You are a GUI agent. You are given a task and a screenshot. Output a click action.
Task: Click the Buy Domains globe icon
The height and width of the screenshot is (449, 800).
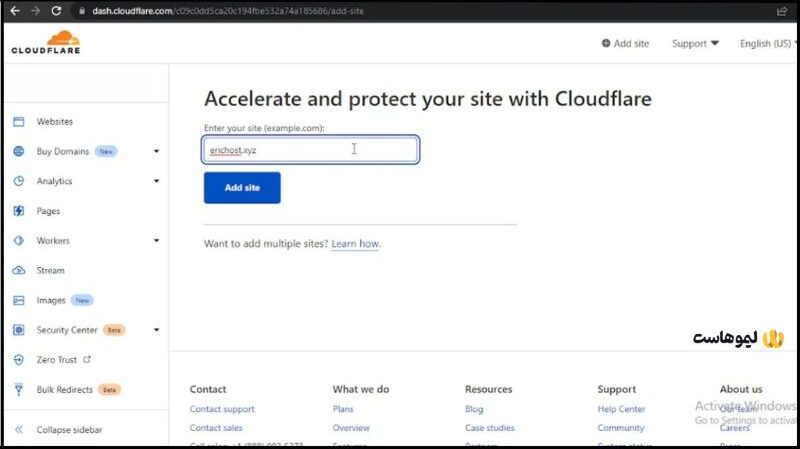[x=19, y=151]
